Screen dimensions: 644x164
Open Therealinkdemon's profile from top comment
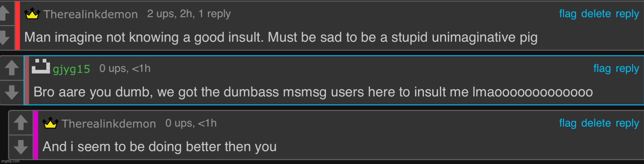[91, 14]
